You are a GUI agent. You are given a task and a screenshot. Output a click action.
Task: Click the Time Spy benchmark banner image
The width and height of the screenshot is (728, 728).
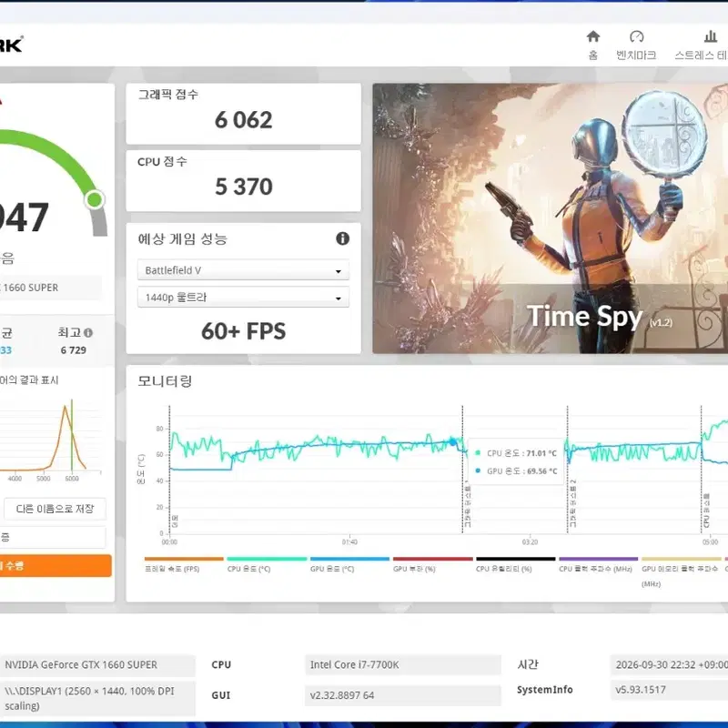(x=551, y=218)
